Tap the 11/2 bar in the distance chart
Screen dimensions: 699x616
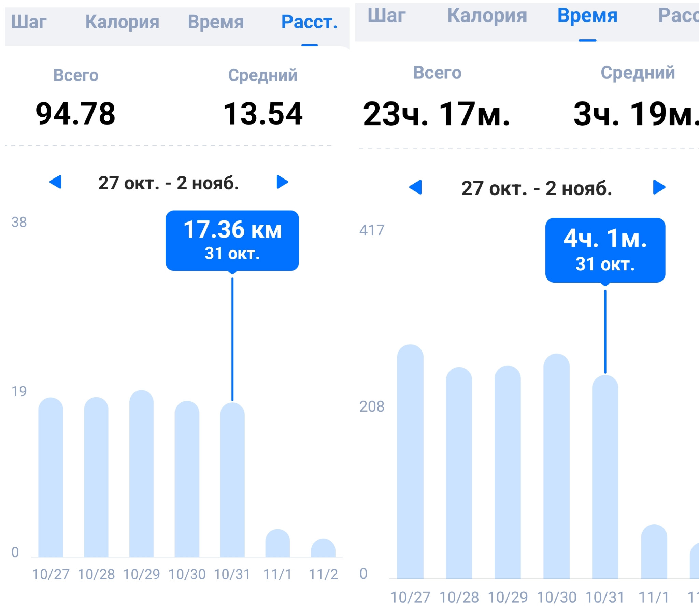[323, 548]
